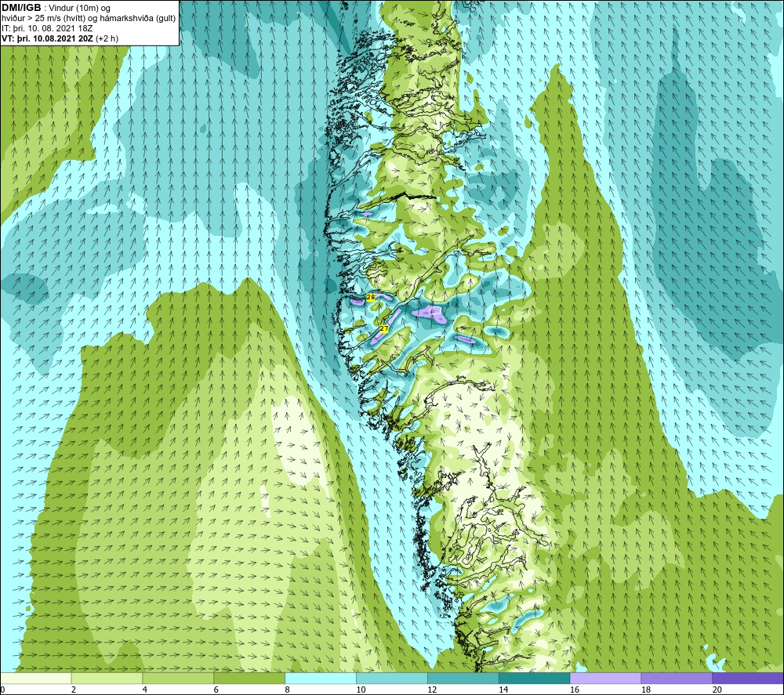Click the scale label "8"

[x=287, y=690]
